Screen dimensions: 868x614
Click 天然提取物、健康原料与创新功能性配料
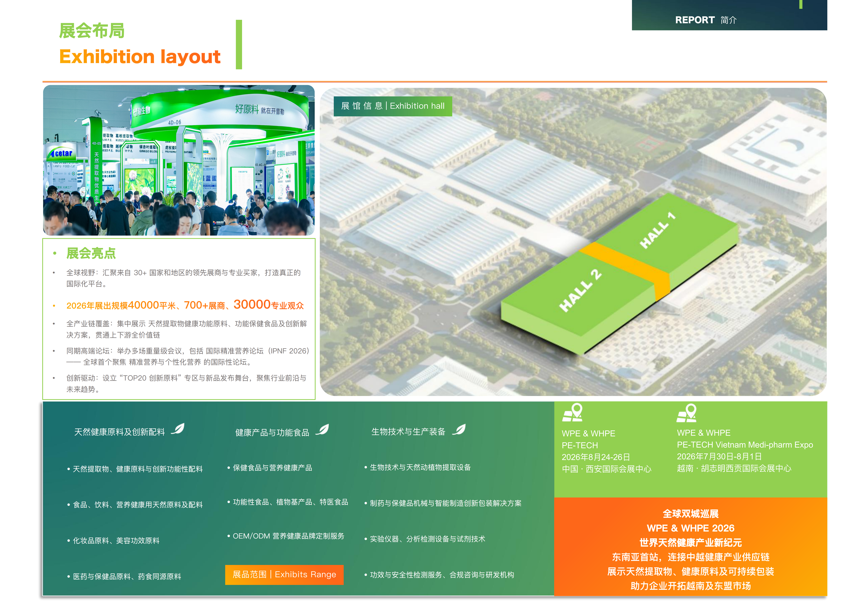coord(138,469)
